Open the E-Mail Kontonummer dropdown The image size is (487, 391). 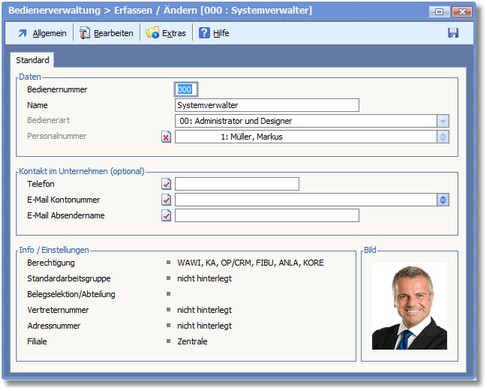[443, 200]
